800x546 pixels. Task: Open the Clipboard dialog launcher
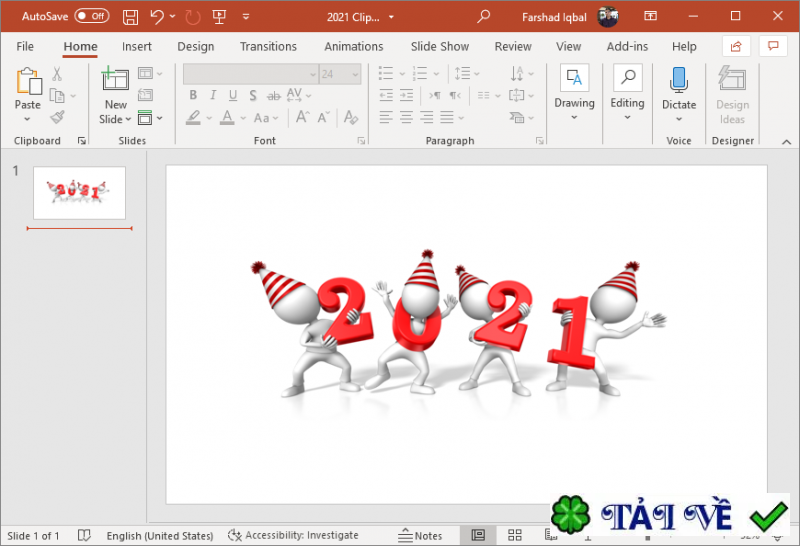pyautogui.click(x=82, y=141)
